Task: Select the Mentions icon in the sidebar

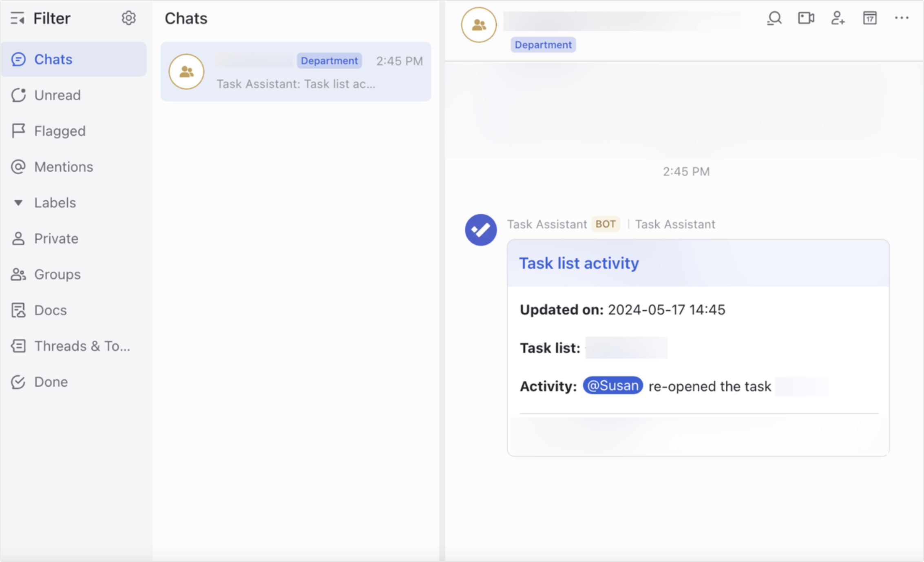Action: (x=18, y=166)
